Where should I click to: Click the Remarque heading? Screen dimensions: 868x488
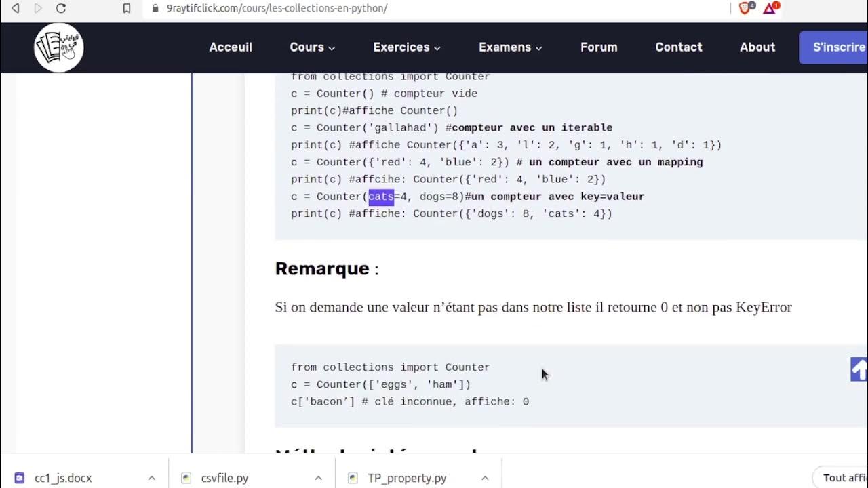[322, 268]
